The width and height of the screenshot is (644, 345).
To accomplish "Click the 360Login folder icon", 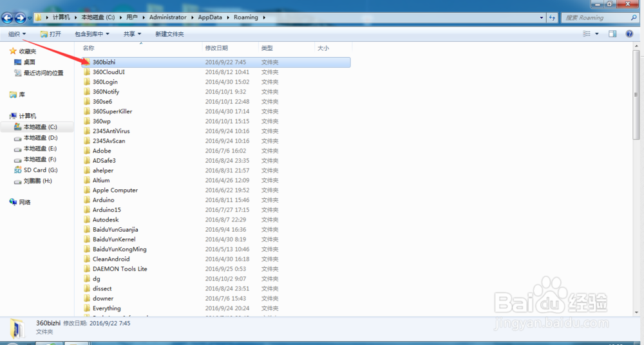I will tap(87, 82).
